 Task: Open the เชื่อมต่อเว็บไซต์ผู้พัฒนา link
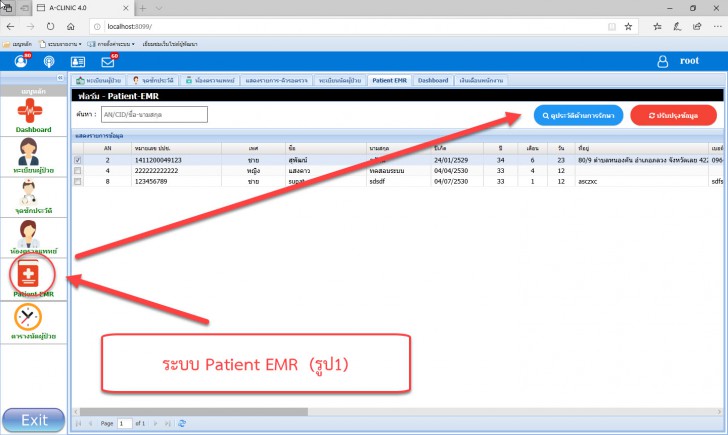(x=169, y=44)
